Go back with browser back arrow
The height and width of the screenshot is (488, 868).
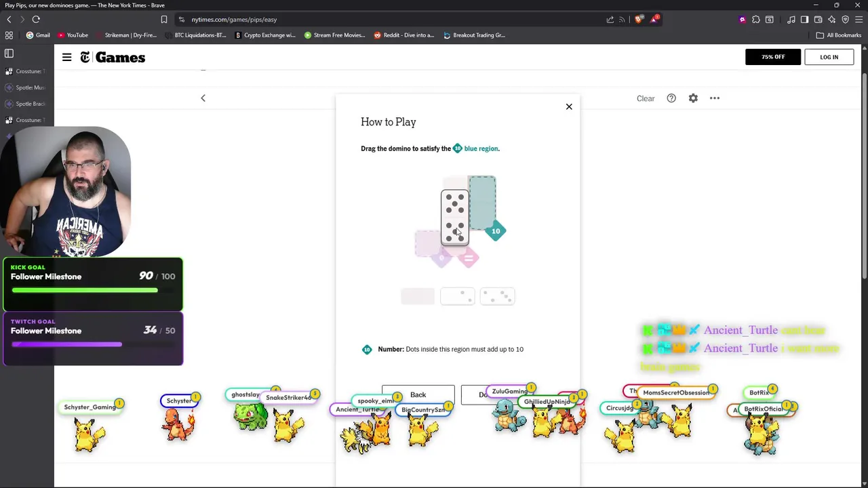[9, 20]
